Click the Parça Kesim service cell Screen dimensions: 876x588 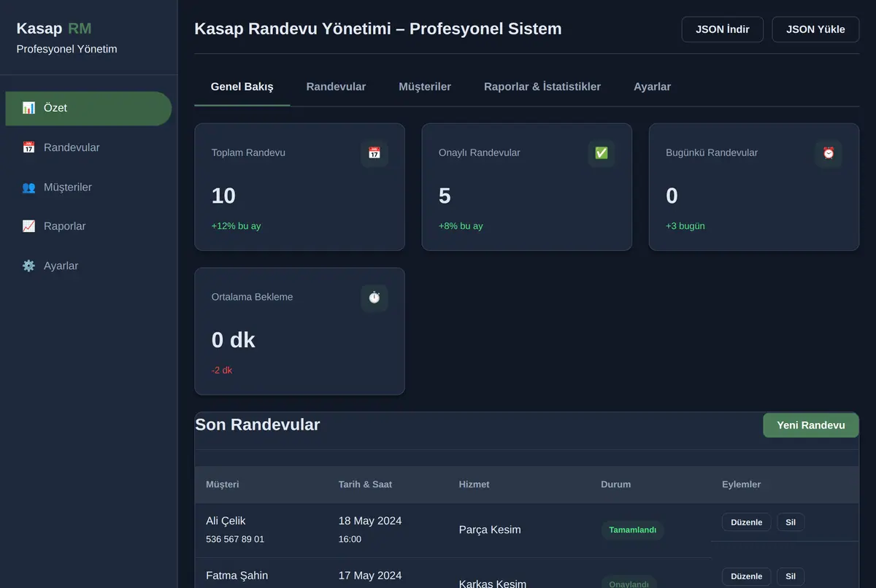tap(490, 530)
